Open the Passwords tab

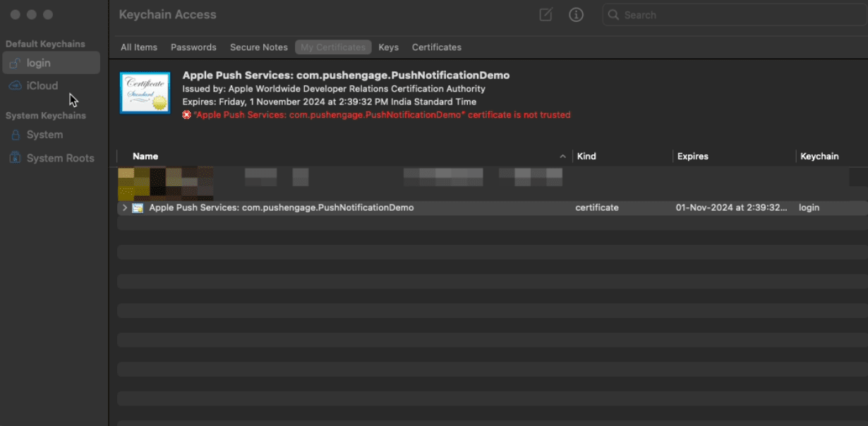click(x=193, y=47)
